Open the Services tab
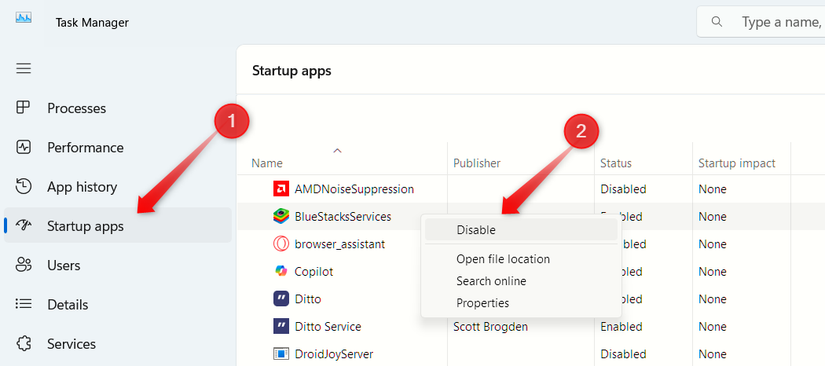This screenshot has width=825, height=366. point(117,344)
